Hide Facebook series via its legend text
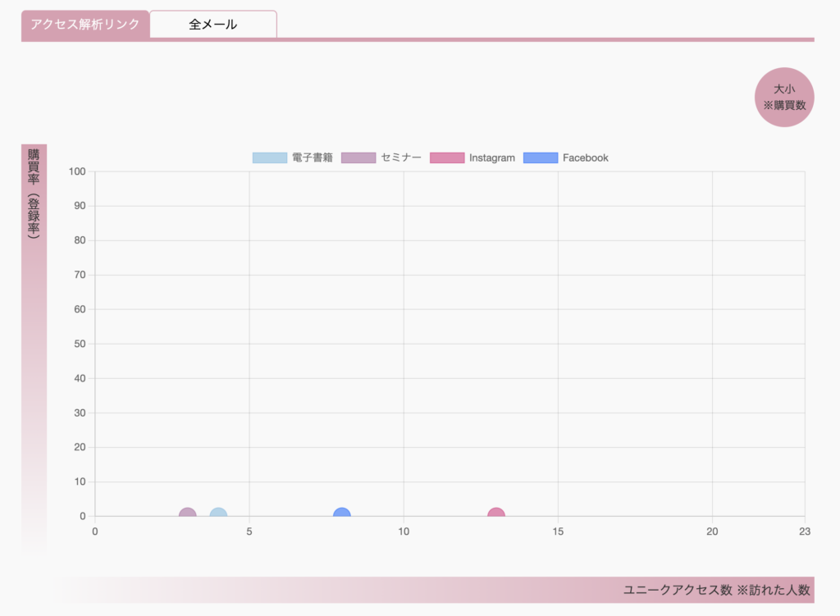This screenshot has height=616, width=840. point(586,157)
